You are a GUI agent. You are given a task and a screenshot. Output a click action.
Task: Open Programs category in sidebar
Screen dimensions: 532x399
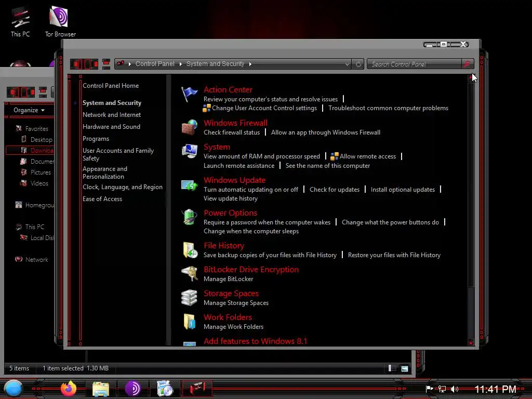point(96,139)
